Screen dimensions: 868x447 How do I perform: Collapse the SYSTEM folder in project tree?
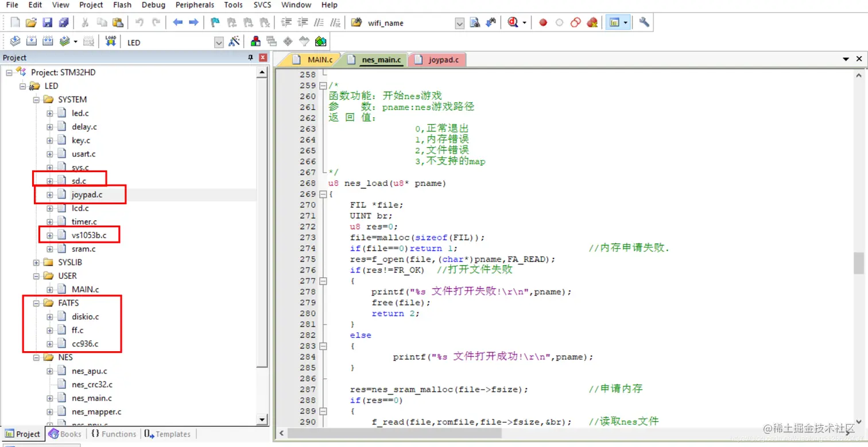point(36,99)
